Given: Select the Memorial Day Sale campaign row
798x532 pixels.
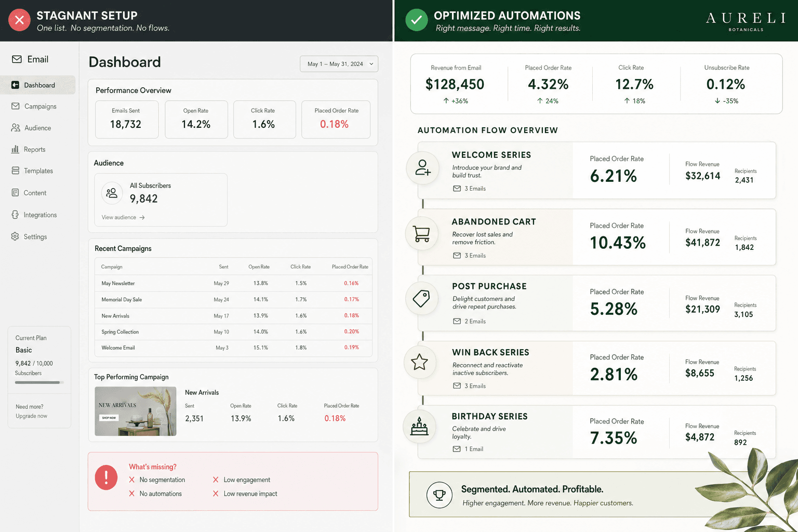Looking at the screenshot, I should (x=233, y=300).
